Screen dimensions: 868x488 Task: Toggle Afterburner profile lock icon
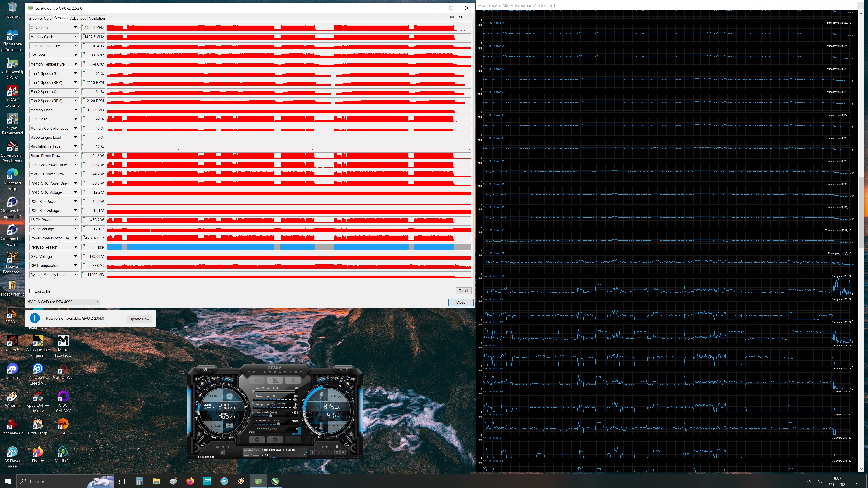point(337,447)
